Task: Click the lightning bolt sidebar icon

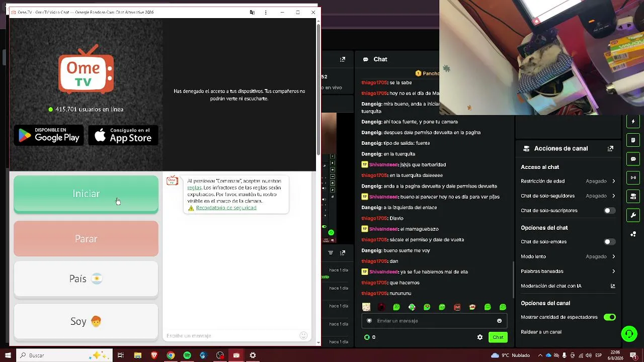Action: pyautogui.click(x=633, y=121)
